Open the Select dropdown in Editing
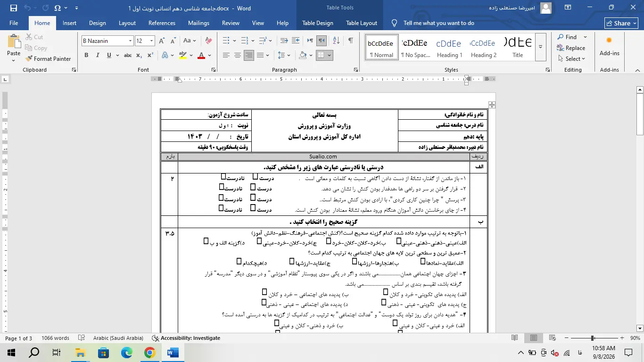The image size is (644, 362). (571, 59)
